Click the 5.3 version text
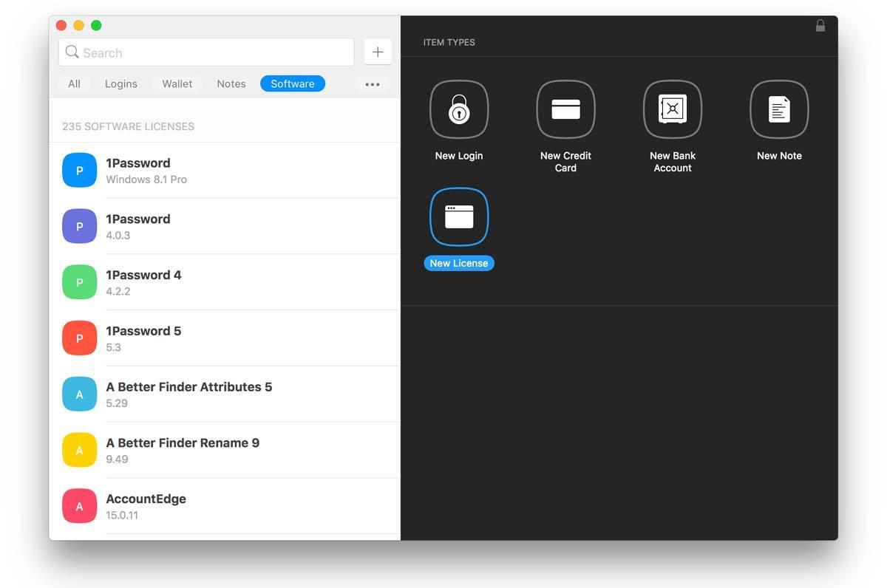 (113, 347)
